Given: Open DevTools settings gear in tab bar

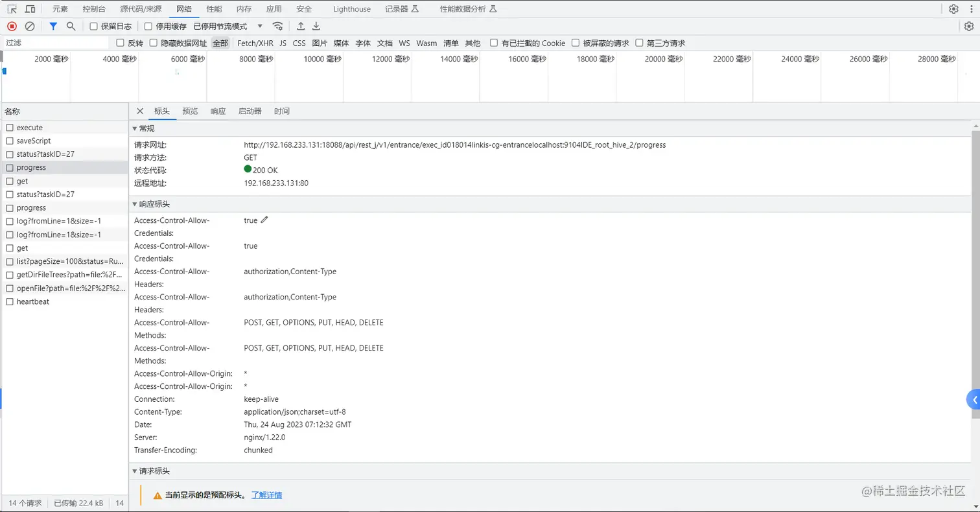Looking at the screenshot, I should pos(953,9).
